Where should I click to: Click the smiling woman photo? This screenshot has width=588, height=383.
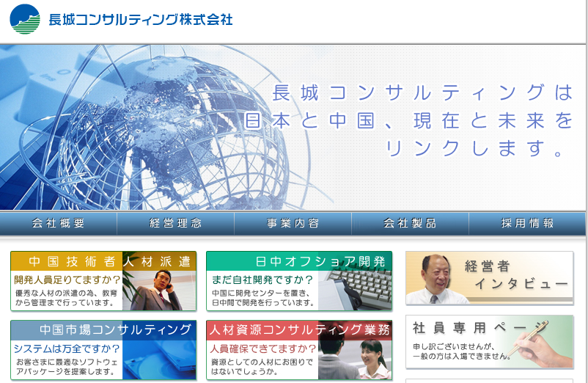371,360
